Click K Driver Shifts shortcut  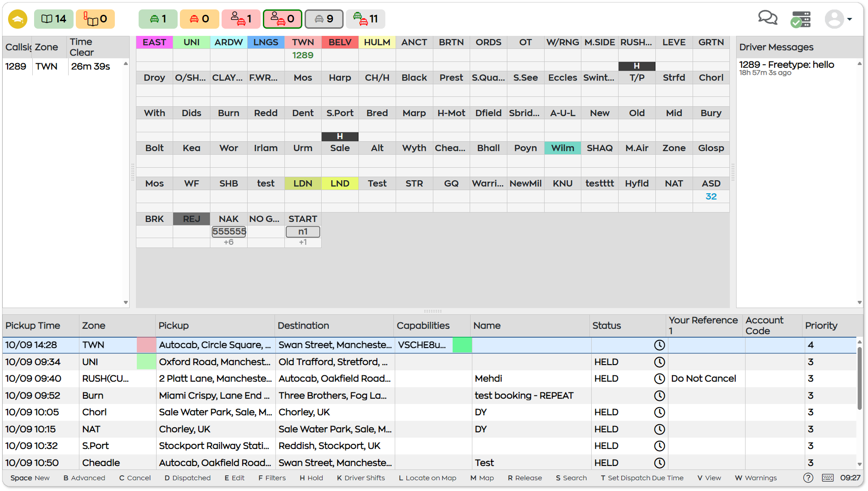361,478
